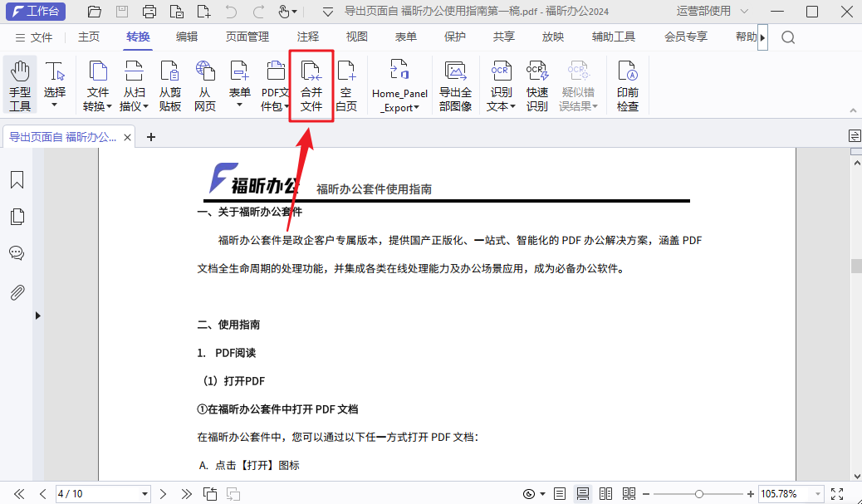Viewport: 862px width, 504px height.
Task: Create PDF from web page (从网页)
Action: coord(204,86)
